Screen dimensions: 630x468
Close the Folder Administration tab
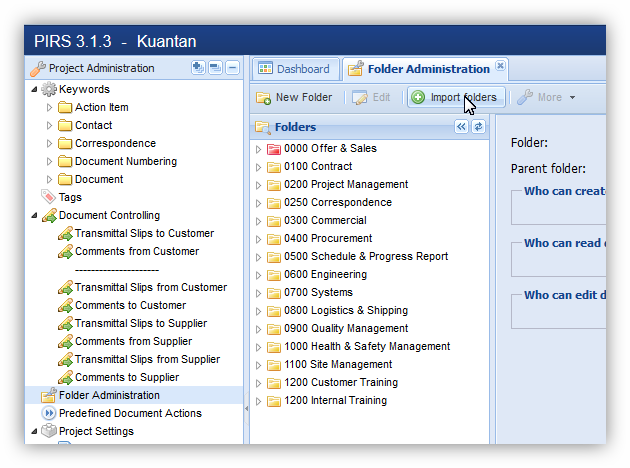(500, 65)
